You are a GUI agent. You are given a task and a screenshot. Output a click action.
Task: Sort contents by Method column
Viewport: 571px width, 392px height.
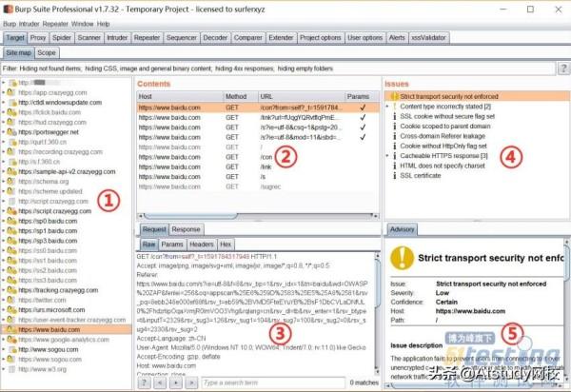point(241,96)
